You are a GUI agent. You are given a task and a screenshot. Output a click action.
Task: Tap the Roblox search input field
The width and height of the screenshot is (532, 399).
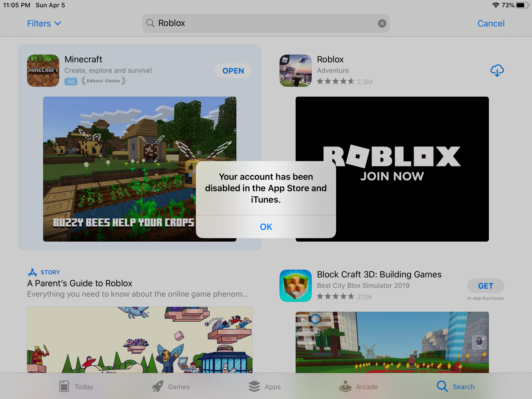(x=265, y=23)
